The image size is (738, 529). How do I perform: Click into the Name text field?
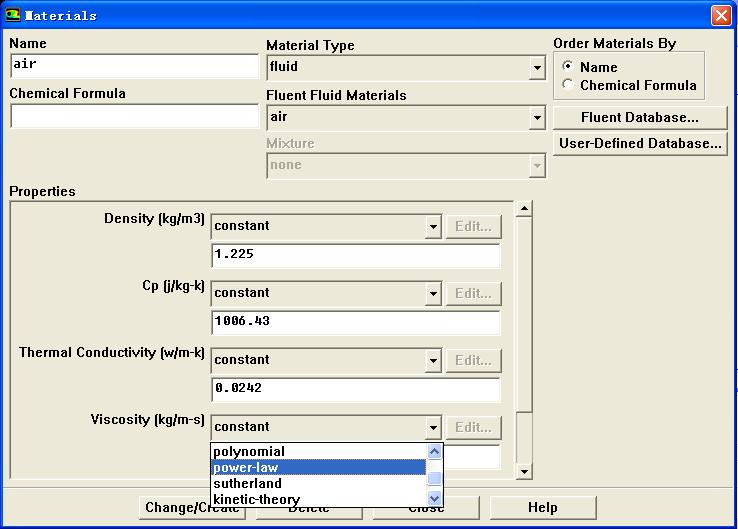click(x=134, y=66)
